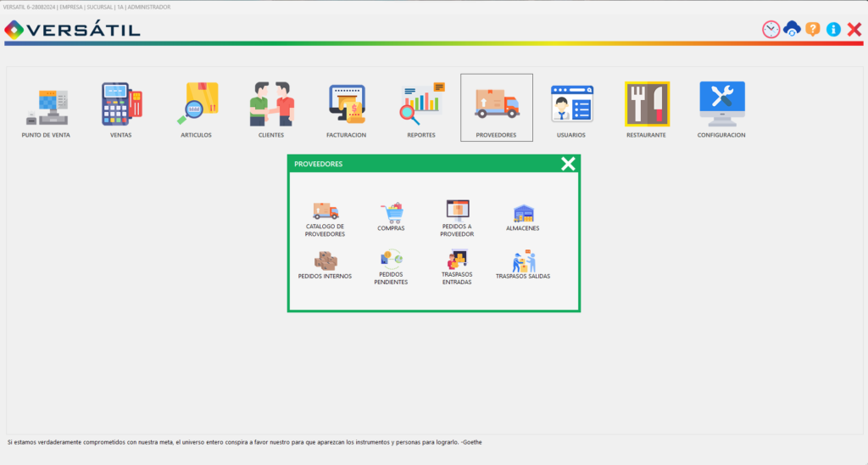Viewport: 868px width, 465px height.
Task: Select the Proveedores truck icon
Action: coord(497,104)
